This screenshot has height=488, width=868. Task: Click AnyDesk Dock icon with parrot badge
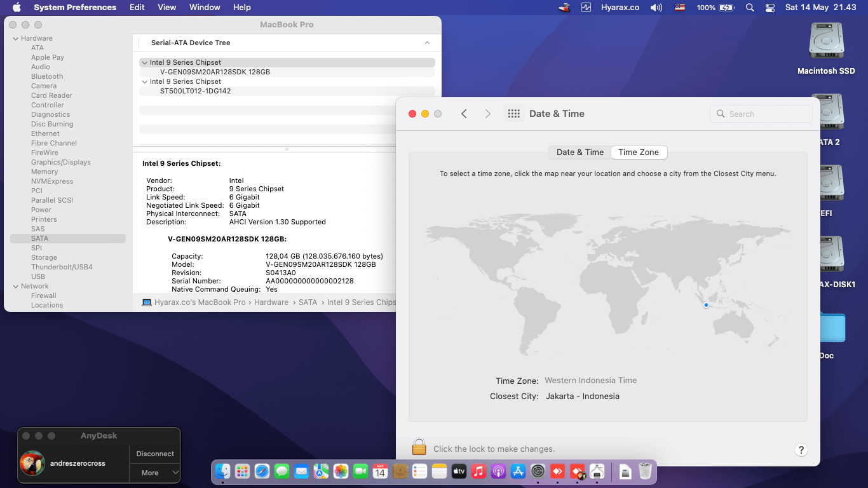point(577,471)
